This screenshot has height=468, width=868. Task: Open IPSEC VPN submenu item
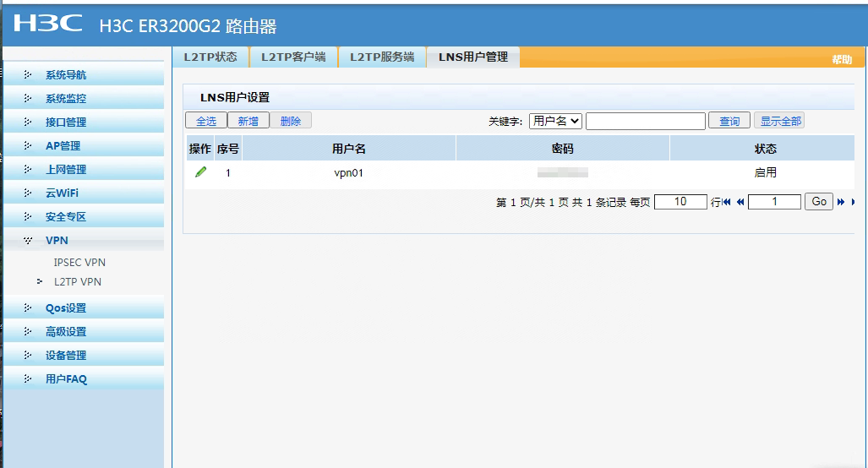pos(79,262)
